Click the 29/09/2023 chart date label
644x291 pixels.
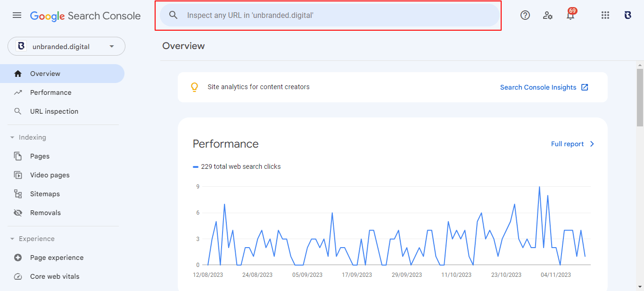pyautogui.click(x=407, y=274)
